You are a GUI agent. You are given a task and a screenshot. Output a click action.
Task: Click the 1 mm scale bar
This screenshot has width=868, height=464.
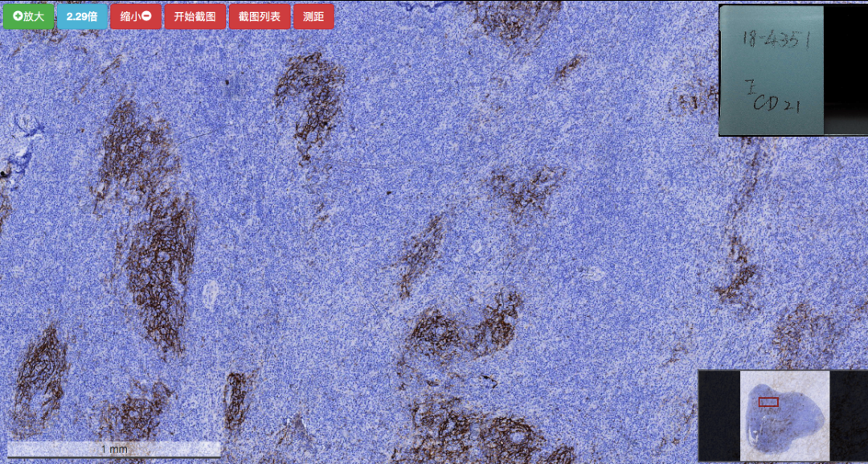[114, 449]
